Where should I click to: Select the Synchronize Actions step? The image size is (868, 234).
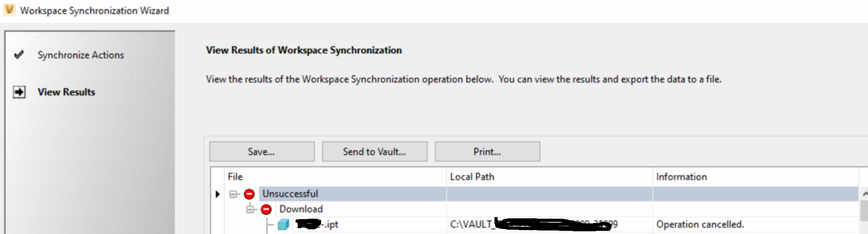point(81,55)
